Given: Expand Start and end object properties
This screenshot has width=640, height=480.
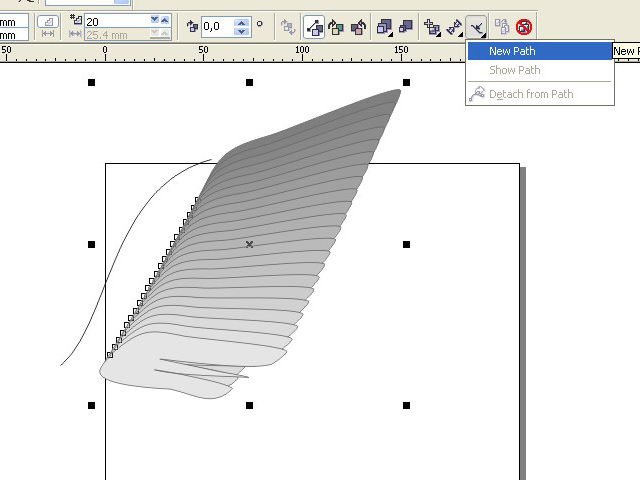Looking at the screenshot, I should [x=454, y=27].
